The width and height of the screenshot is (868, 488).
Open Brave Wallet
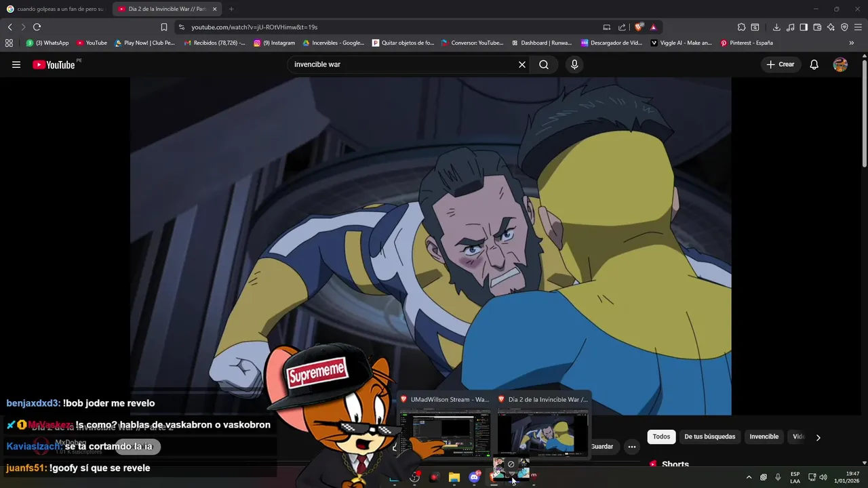point(817,27)
